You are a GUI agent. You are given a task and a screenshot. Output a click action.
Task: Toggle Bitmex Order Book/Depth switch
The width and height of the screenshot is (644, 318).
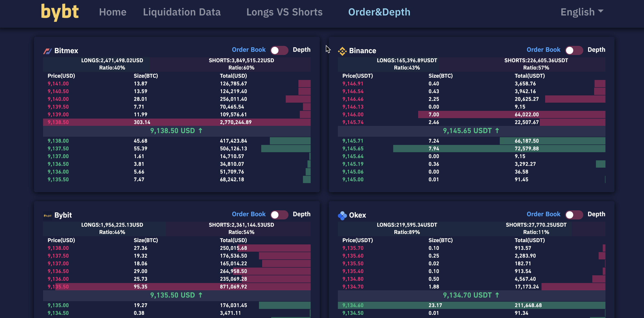pos(279,50)
